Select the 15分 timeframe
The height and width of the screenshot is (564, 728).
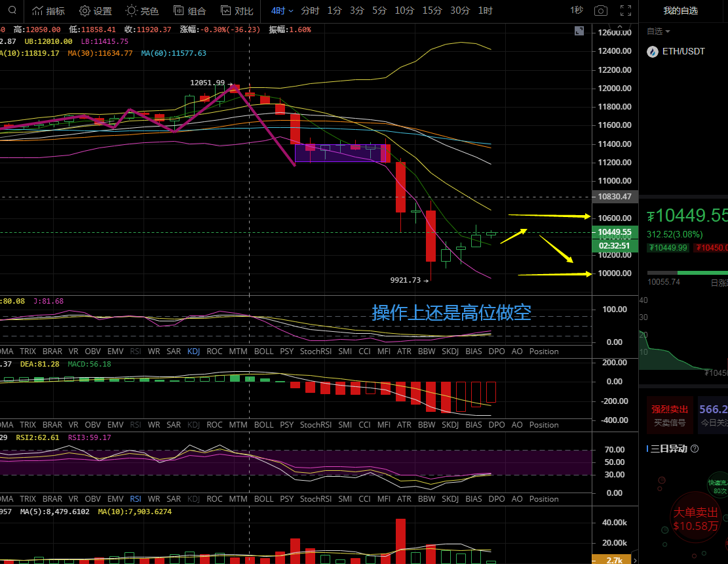click(432, 10)
